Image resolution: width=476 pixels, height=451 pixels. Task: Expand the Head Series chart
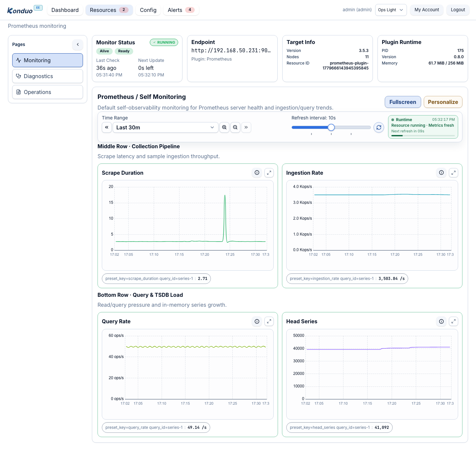pos(454,321)
